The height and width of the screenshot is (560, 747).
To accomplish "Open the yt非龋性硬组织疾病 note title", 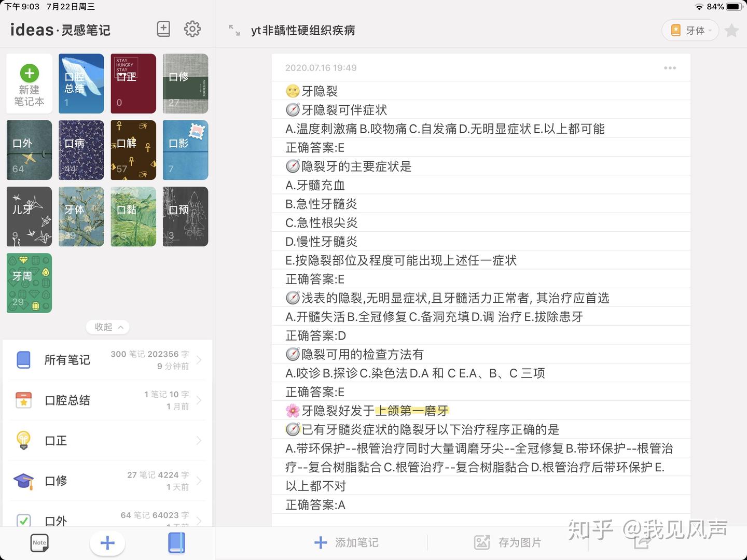I will coord(303,30).
